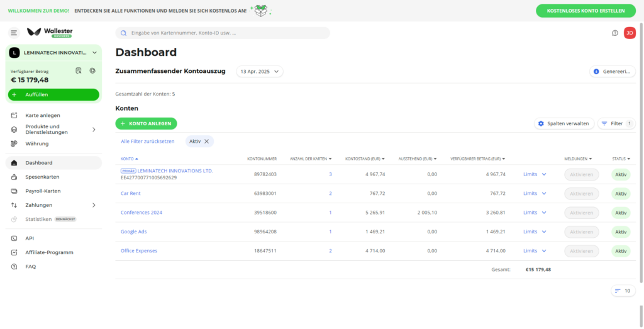
Task: Click the rows-per-page icon showing 10
Action: (623, 291)
